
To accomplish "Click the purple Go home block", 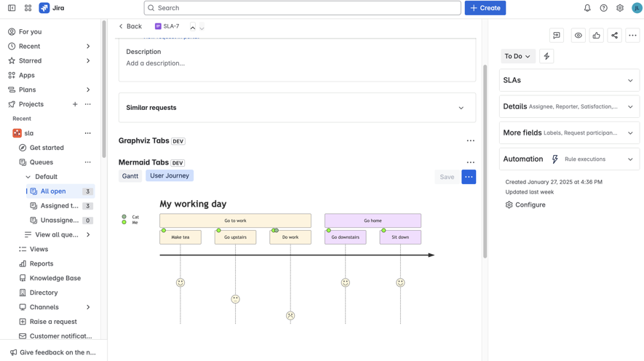I will [x=373, y=221].
